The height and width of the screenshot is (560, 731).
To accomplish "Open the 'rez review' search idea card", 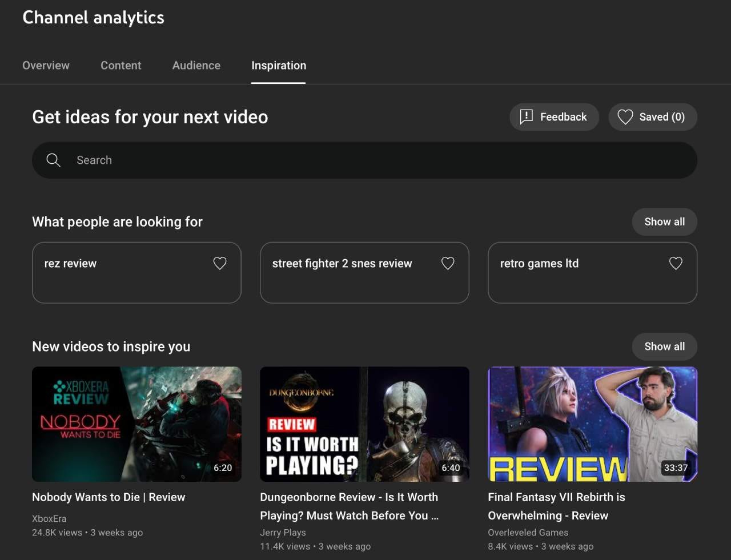I will 136,273.
